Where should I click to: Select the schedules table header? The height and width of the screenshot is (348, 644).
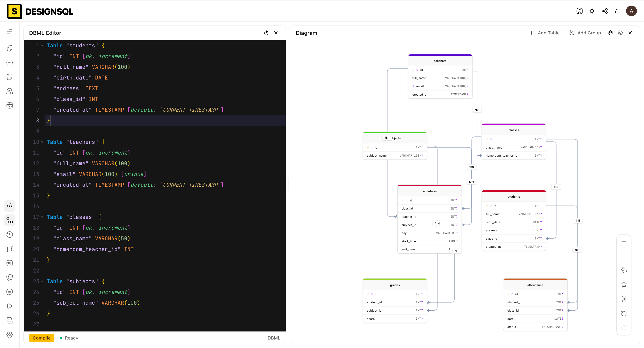pos(430,191)
